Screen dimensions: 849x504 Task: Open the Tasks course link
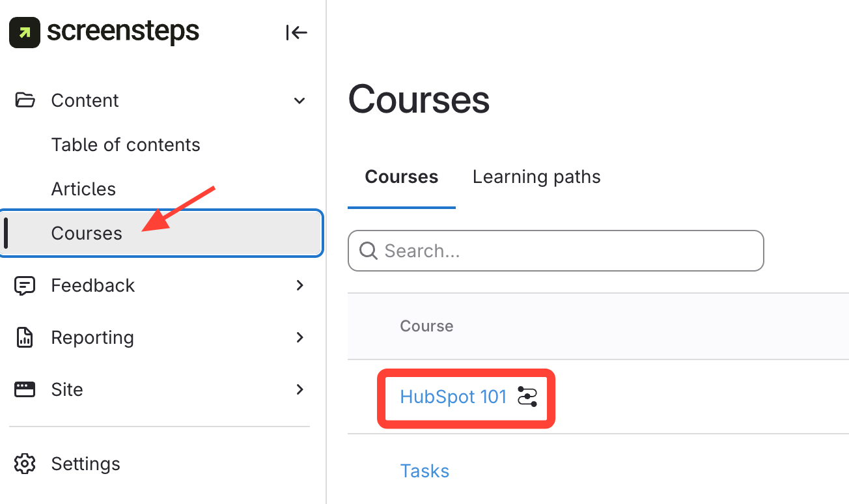pos(424,471)
